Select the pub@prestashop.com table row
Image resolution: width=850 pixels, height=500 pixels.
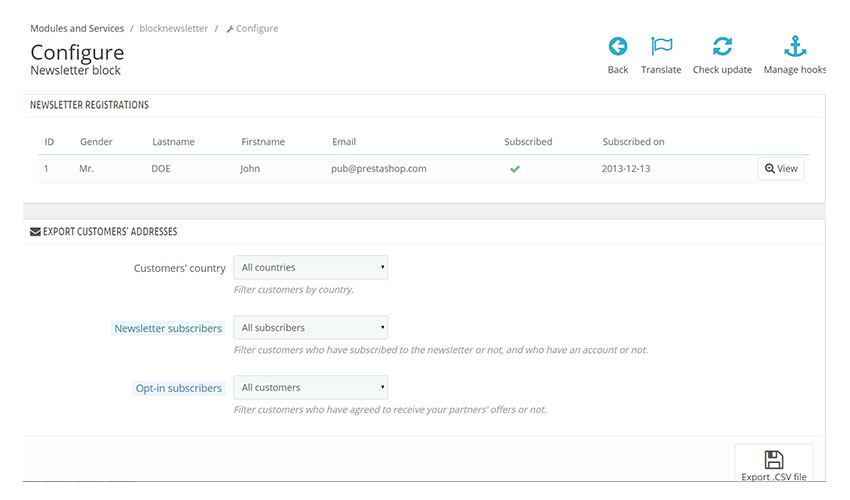pos(424,169)
